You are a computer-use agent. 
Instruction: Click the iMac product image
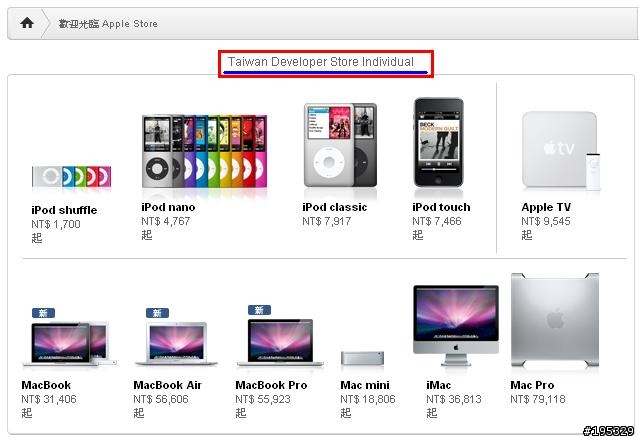pos(456,325)
